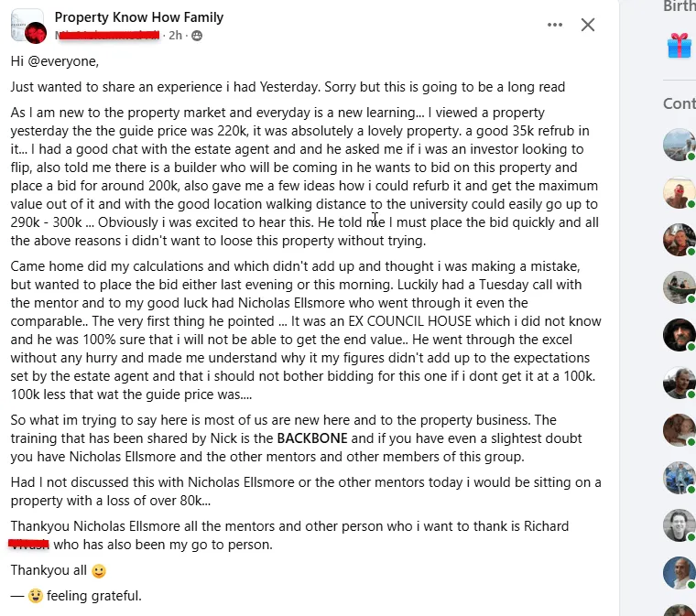Open the last visible contact at bottom
Viewport: 696px width, 616px height.
pos(680,573)
